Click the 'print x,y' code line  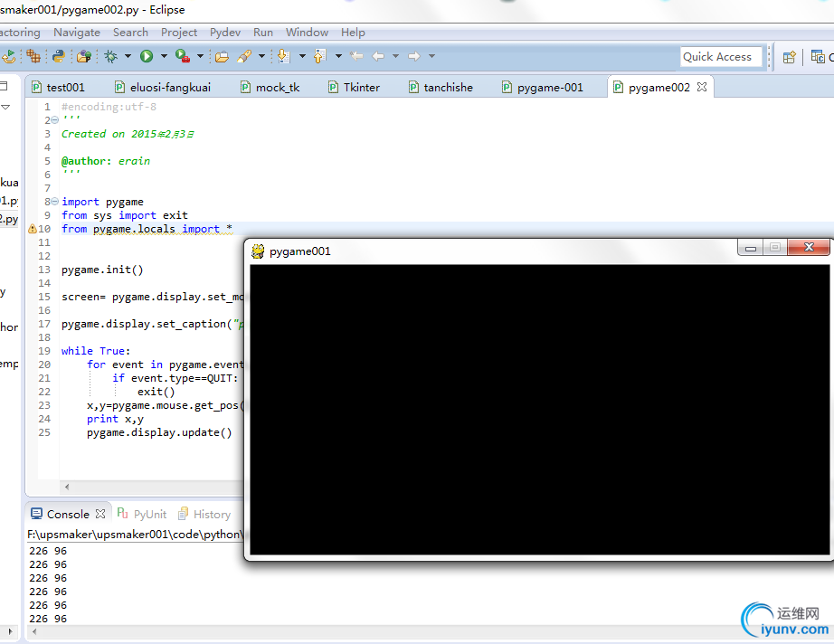coord(115,419)
